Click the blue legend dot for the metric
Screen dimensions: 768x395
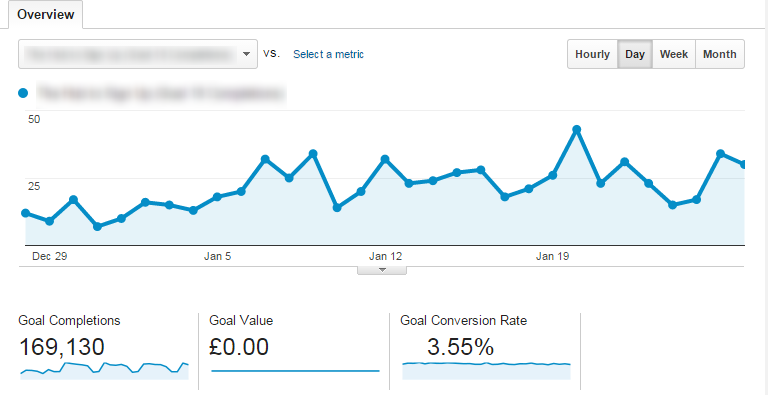pos(23,93)
